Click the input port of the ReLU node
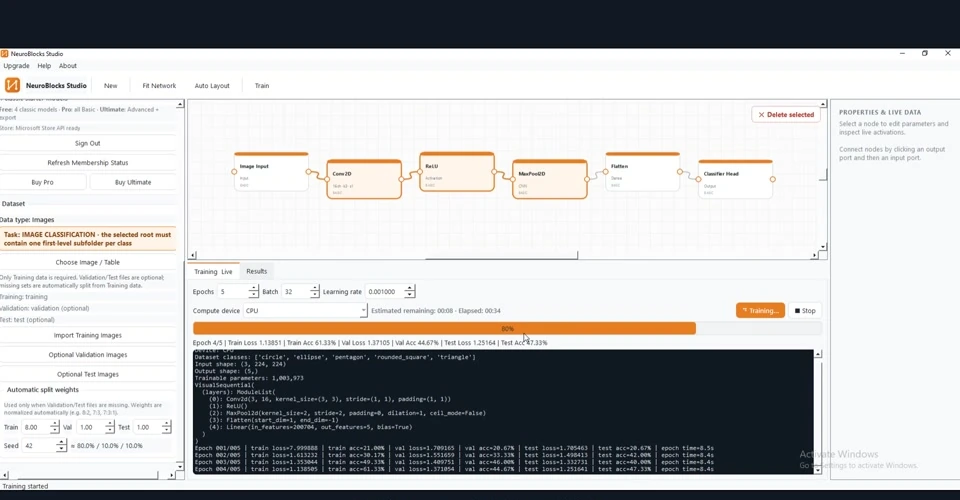 pyautogui.click(x=420, y=172)
